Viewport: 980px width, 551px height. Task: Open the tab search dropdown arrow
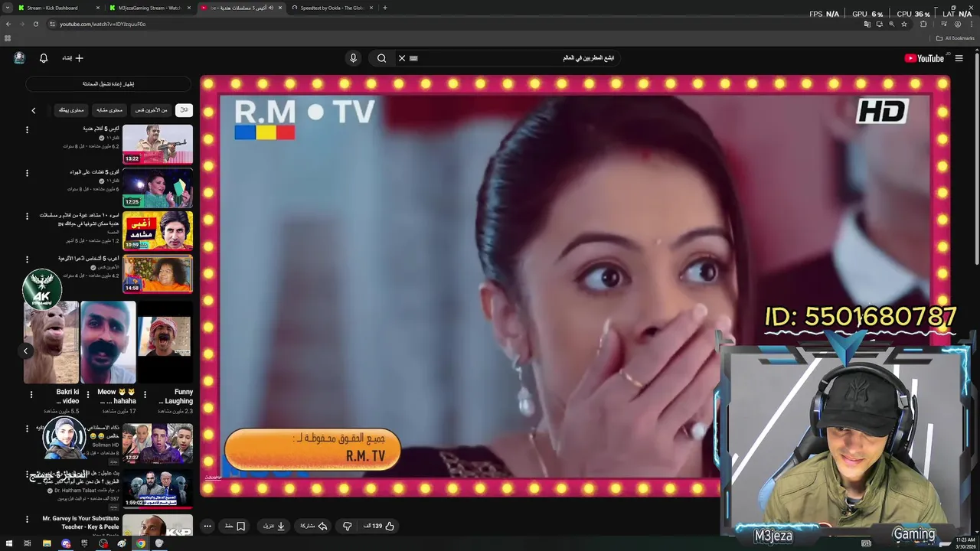[x=6, y=8]
